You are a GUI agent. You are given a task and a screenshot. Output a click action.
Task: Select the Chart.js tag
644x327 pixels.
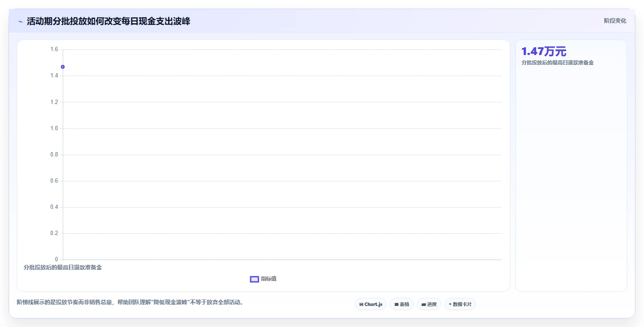[371, 304]
